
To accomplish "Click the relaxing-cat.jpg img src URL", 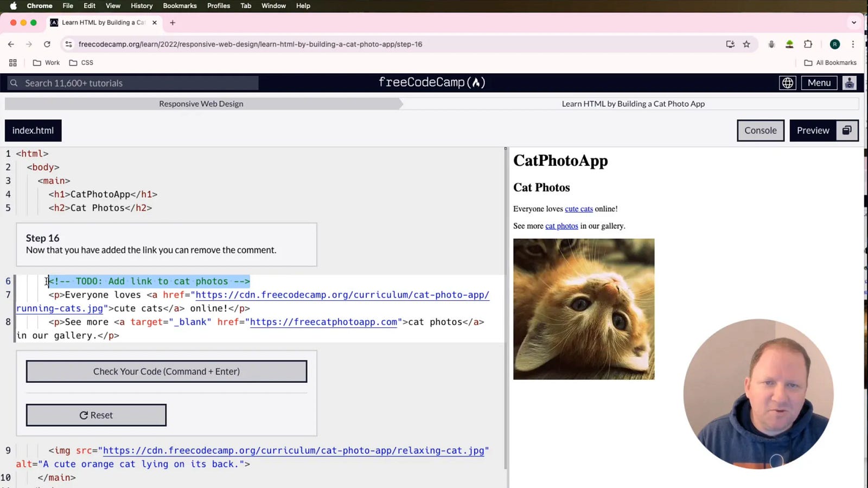I will tap(293, 451).
